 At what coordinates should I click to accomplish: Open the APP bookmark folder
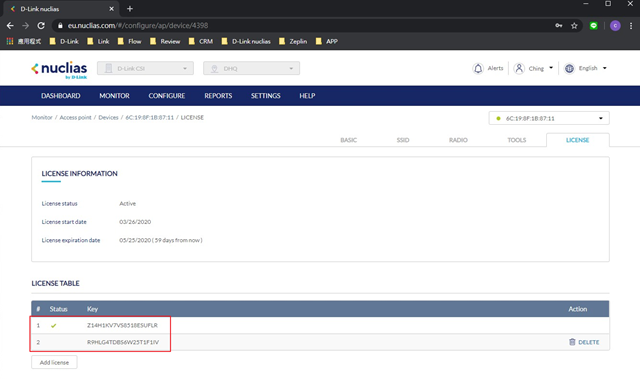pos(327,41)
